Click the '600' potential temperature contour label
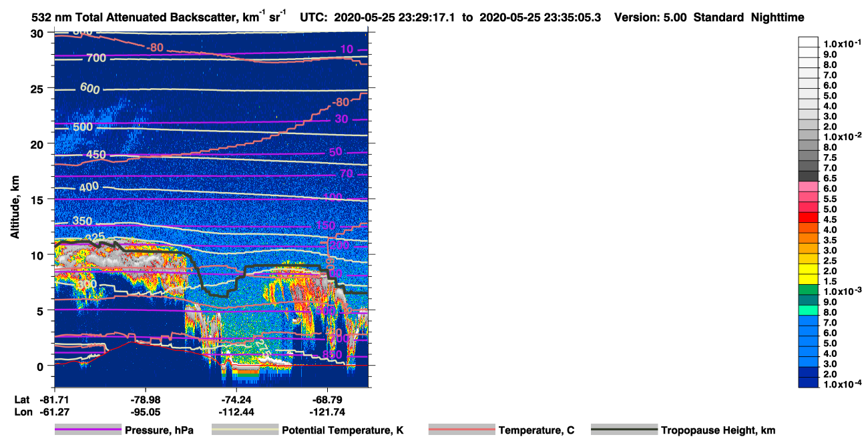868x445 pixels. pos(89,88)
